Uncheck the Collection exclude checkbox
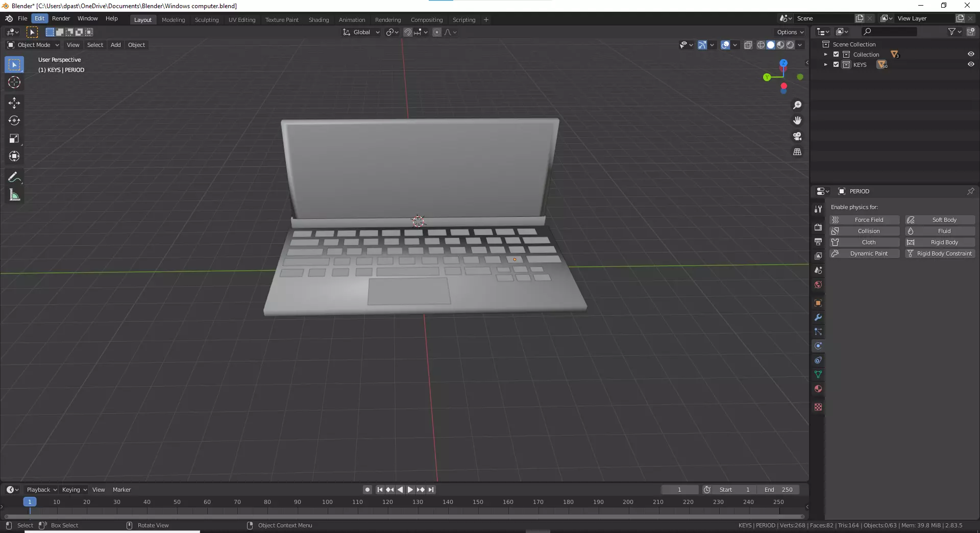This screenshot has height=533, width=980. click(x=836, y=54)
